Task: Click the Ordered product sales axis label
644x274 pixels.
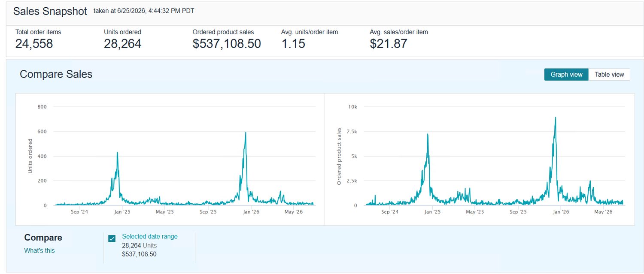Action: click(339, 156)
